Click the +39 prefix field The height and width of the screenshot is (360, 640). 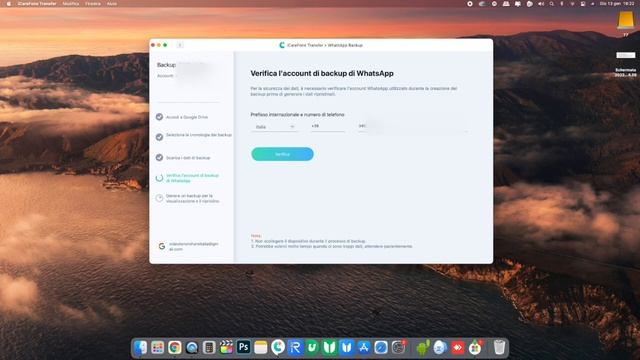point(327,127)
